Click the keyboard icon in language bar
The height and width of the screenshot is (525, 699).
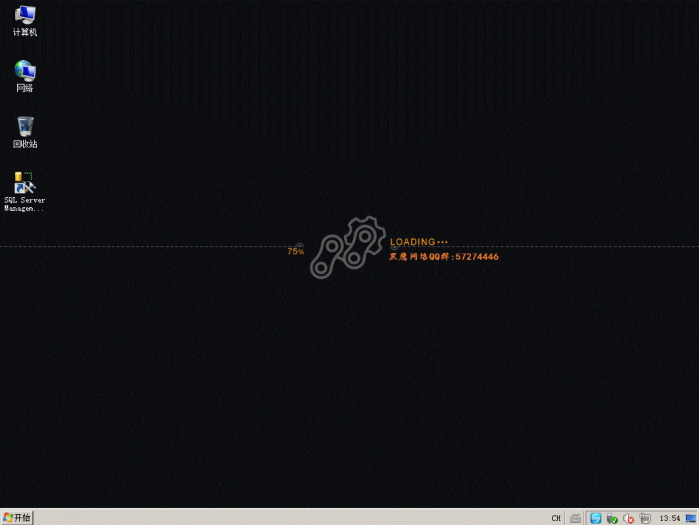coord(576,518)
